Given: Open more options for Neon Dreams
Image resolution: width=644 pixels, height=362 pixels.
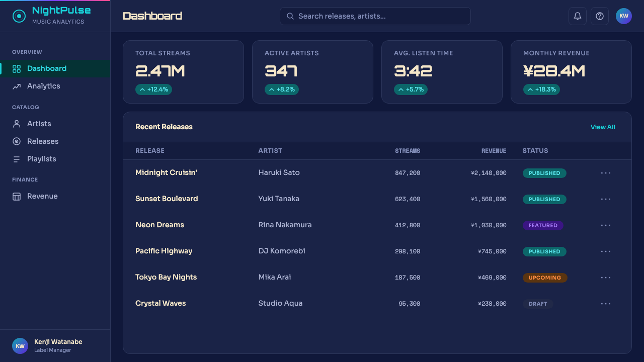Looking at the screenshot, I should (606, 225).
